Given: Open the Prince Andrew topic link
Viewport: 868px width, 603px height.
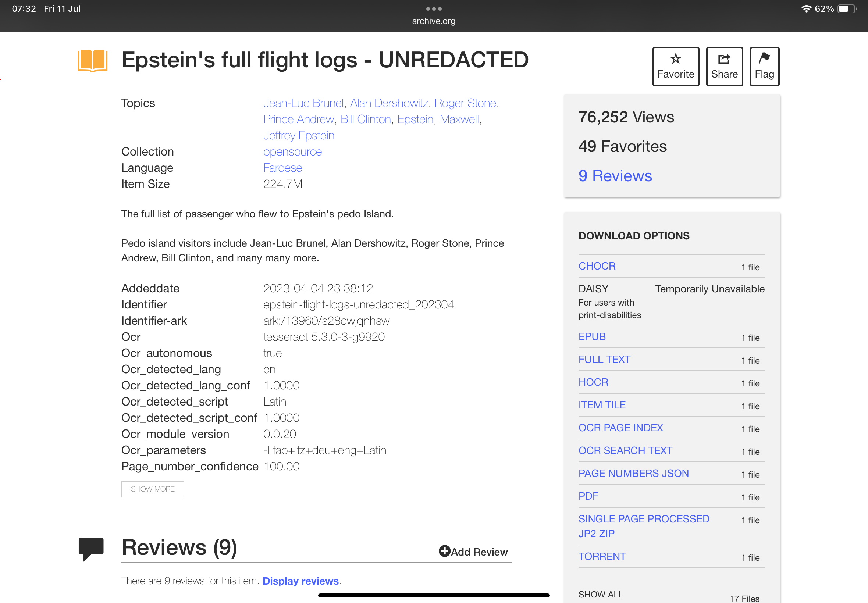Looking at the screenshot, I should click(x=299, y=119).
